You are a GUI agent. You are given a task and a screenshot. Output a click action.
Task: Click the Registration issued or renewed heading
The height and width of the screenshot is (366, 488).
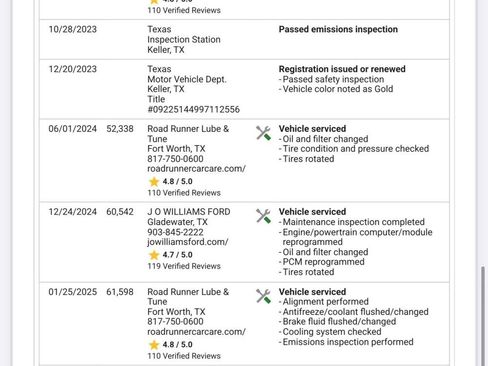pos(342,69)
